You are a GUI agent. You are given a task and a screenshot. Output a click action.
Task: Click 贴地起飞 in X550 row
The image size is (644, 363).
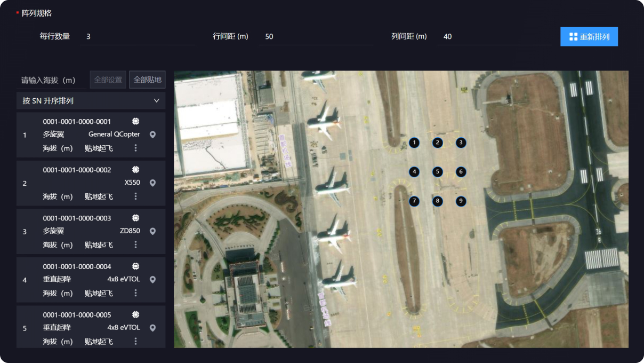pos(99,196)
